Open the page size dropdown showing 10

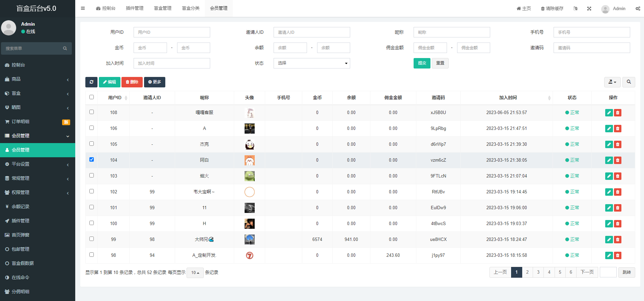pyautogui.click(x=195, y=273)
